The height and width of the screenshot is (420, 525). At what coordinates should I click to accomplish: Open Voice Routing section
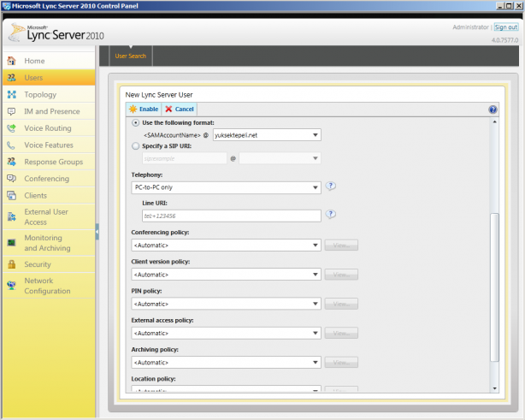(48, 128)
